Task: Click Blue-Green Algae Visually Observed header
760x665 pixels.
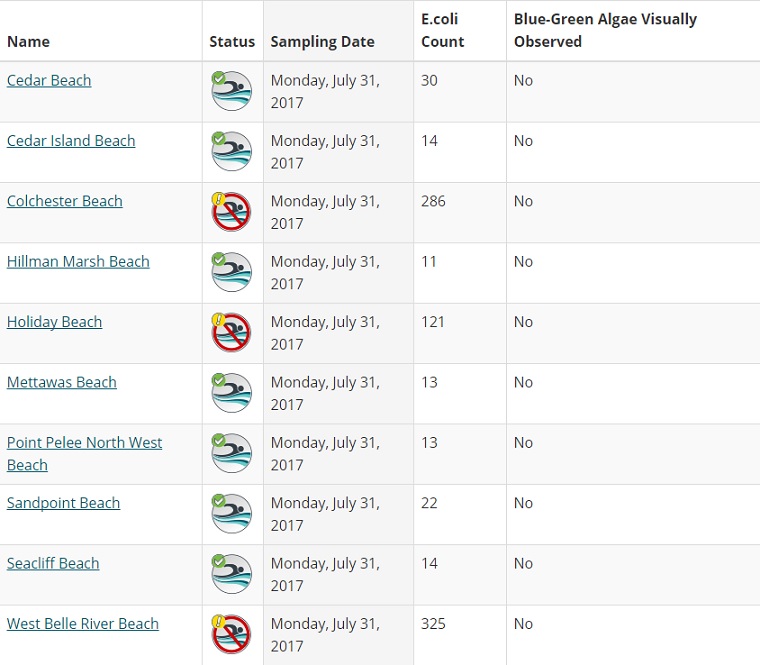Action: tap(605, 30)
